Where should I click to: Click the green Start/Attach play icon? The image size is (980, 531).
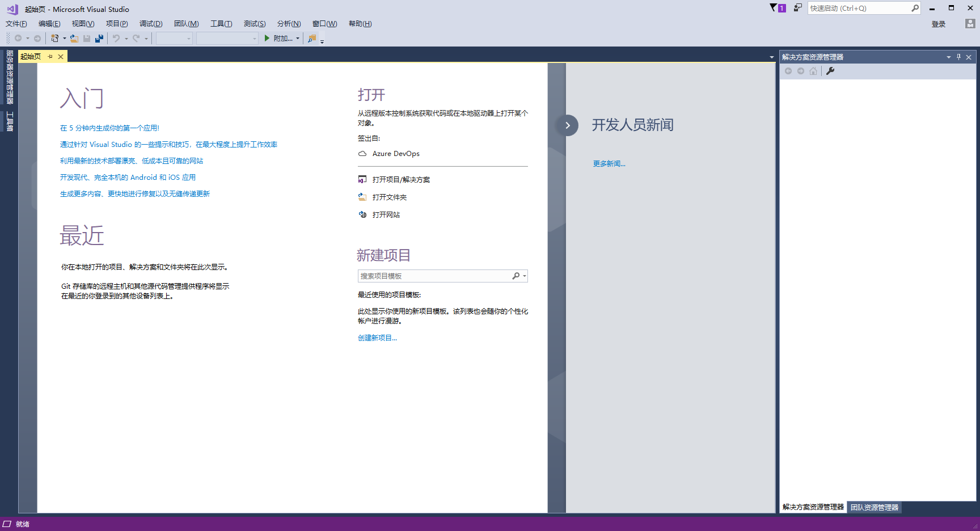coord(267,38)
